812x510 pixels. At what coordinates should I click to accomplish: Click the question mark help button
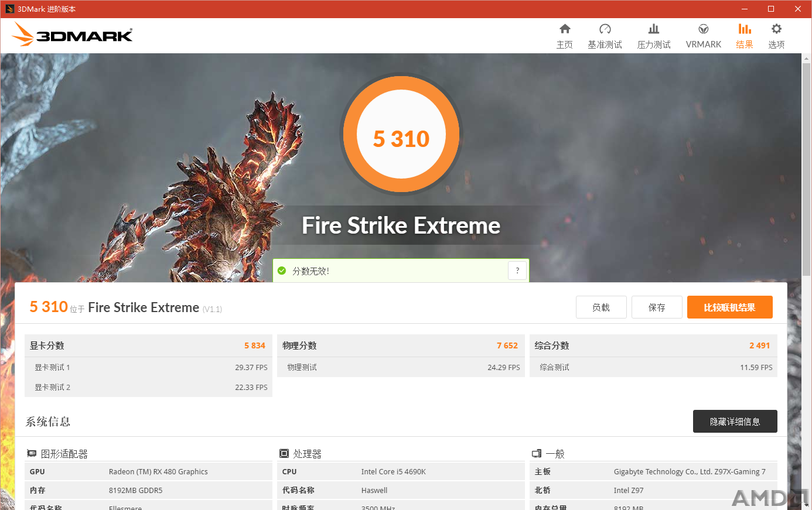(x=517, y=271)
